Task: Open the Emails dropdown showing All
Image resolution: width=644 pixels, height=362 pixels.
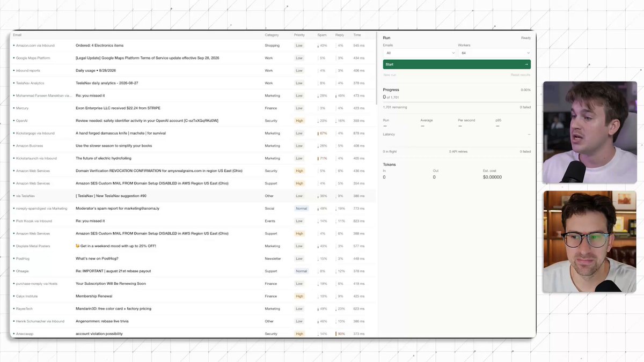Action: [x=419, y=53]
